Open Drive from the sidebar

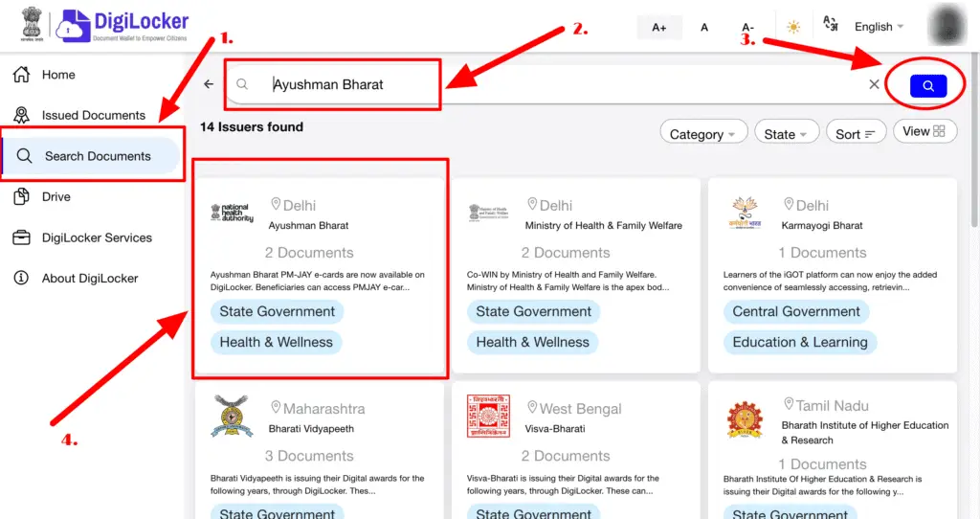click(56, 196)
